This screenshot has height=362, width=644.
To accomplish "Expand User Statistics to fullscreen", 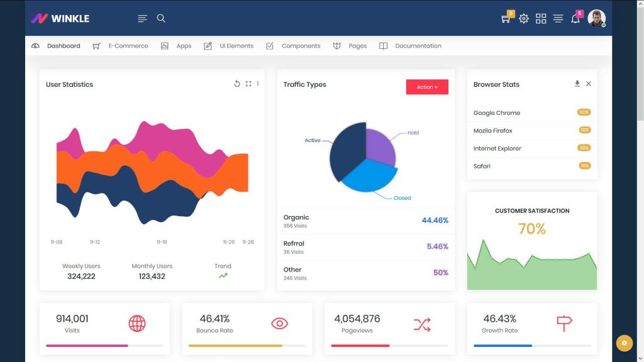I will point(248,83).
